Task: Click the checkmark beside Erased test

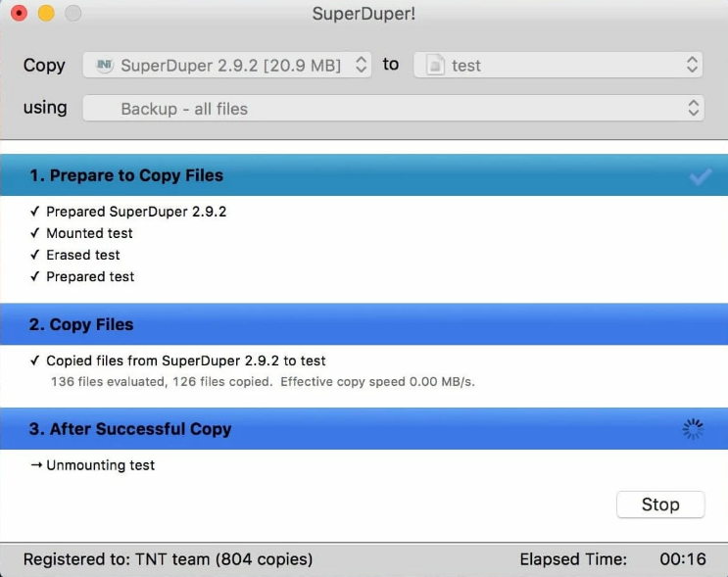Action: click(35, 255)
